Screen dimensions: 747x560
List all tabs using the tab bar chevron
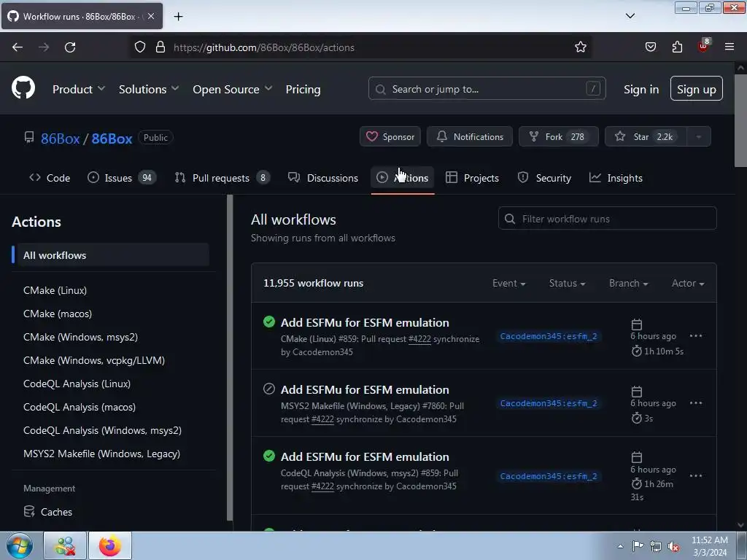point(630,16)
